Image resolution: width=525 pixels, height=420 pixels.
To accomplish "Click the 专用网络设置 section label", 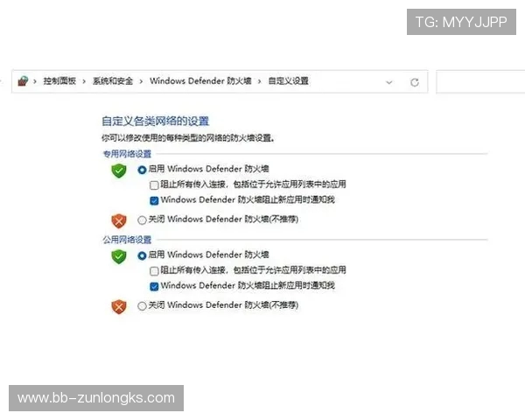I will point(127,154).
